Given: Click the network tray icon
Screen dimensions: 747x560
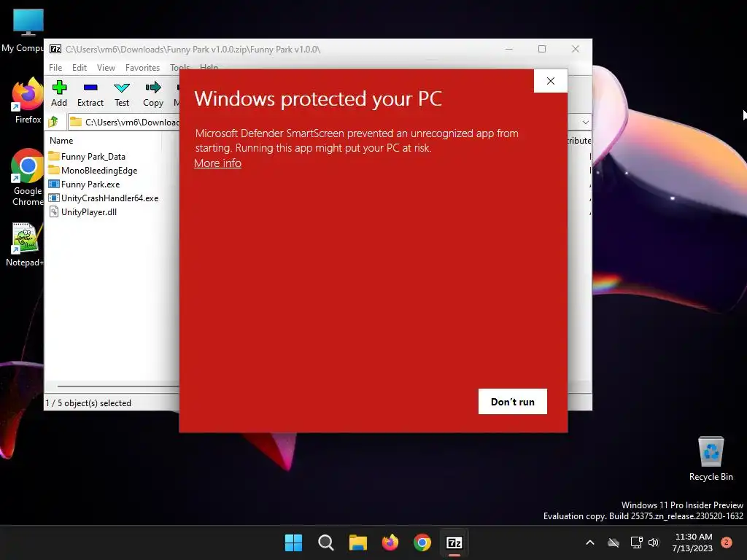Looking at the screenshot, I should coord(636,542).
